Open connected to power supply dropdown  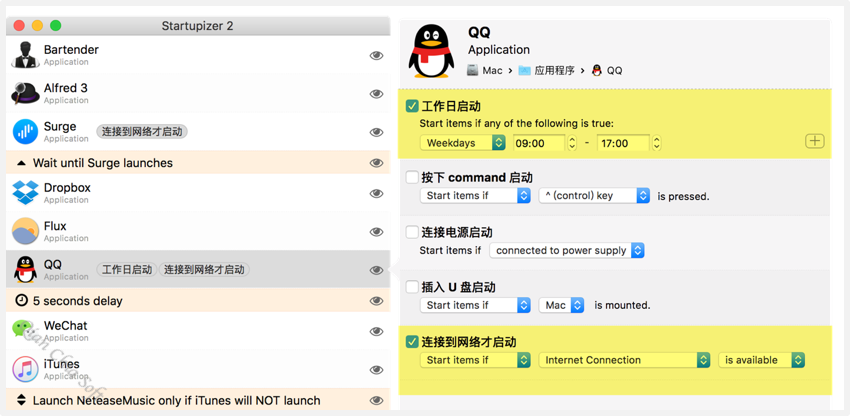[x=567, y=251]
